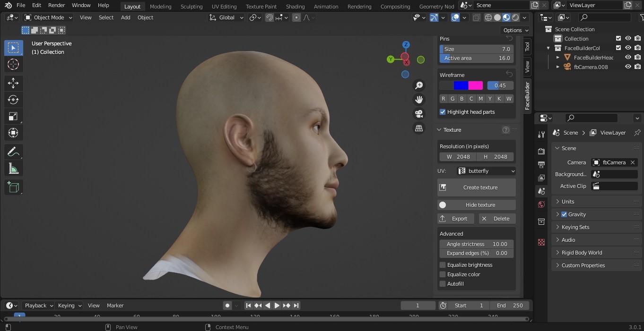Select the Add Cube tool
The width and height of the screenshot is (644, 331).
point(13,187)
